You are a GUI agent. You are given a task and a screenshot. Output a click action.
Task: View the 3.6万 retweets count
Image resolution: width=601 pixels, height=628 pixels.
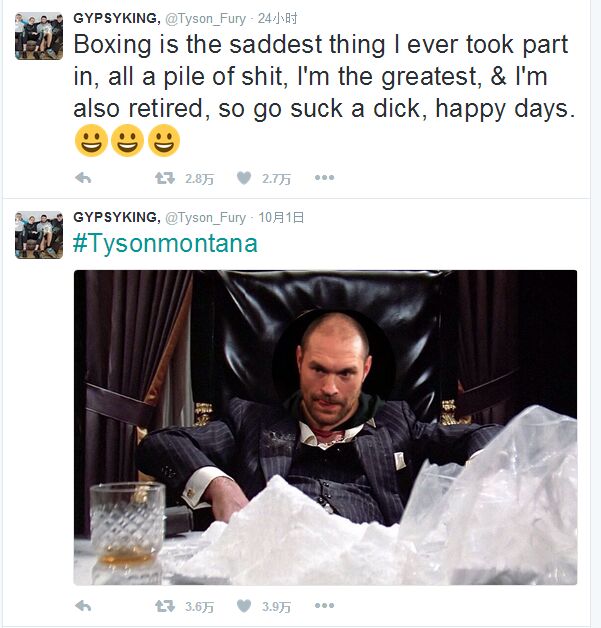point(199,607)
